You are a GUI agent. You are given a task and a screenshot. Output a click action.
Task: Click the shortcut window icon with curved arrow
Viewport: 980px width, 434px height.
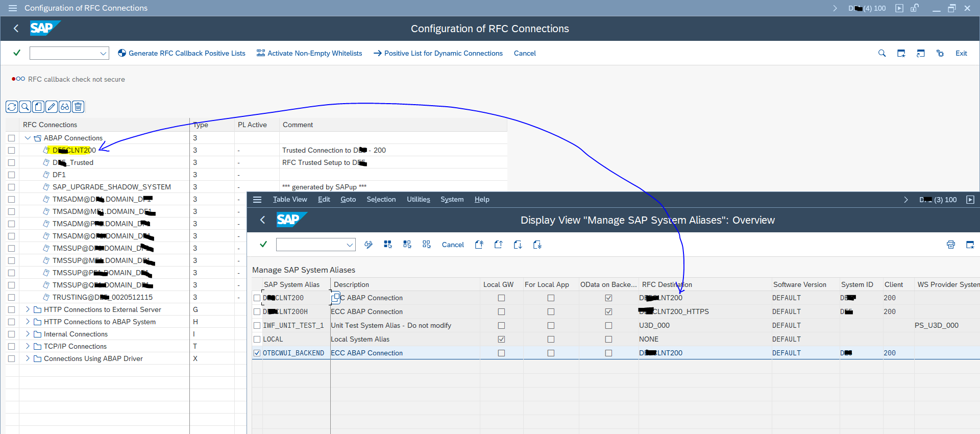(x=921, y=53)
